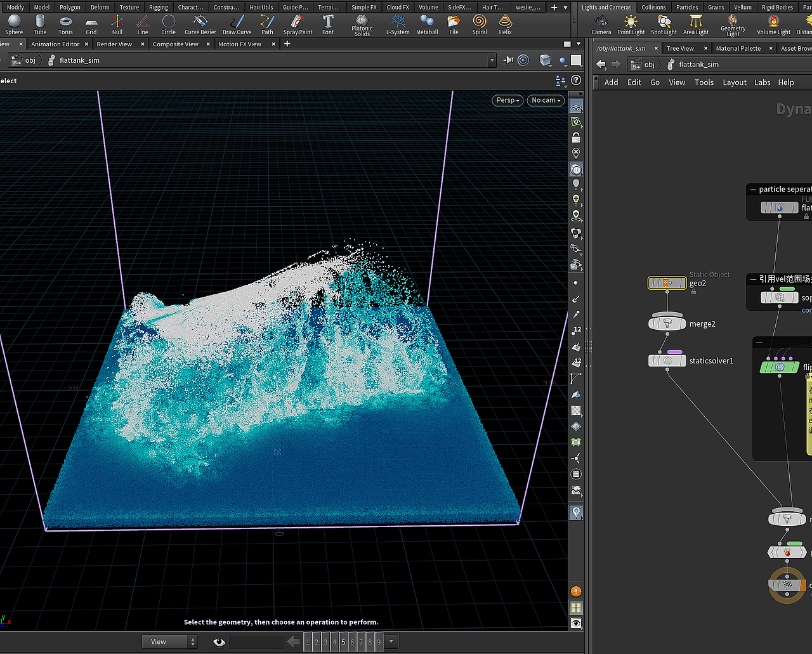Select the Spray Paint shelf tool
The image size is (812, 654).
coord(297,25)
